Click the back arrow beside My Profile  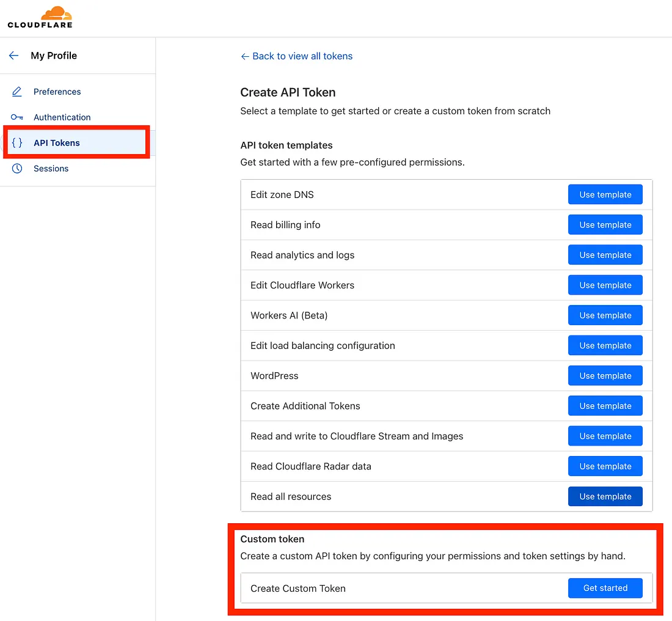(13, 56)
